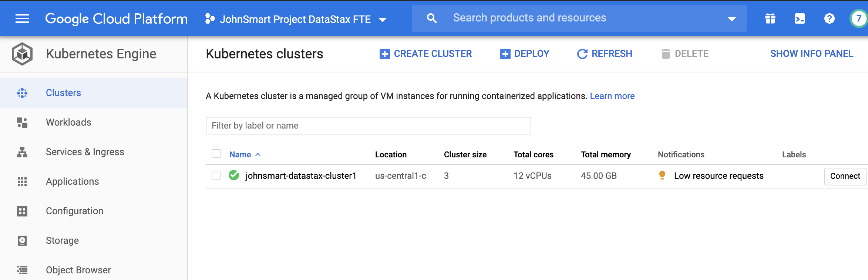Image resolution: width=868 pixels, height=280 pixels.
Task: Click the cluster size value 3
Action: (x=446, y=176)
